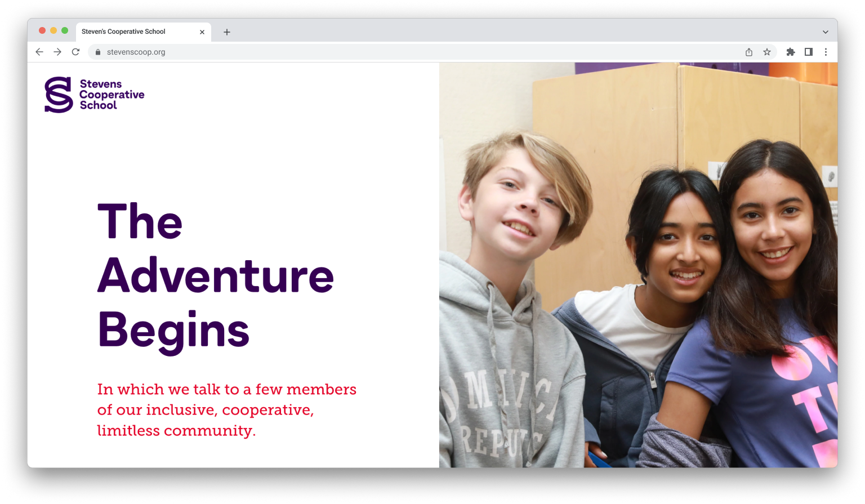Click the purple S logo mark
865x504 pixels.
59,95
